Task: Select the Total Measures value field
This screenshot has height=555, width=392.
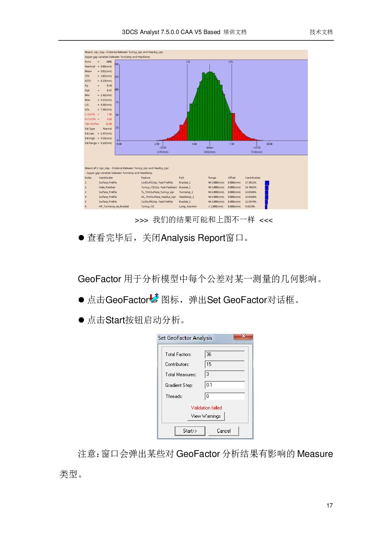Action: [x=224, y=374]
